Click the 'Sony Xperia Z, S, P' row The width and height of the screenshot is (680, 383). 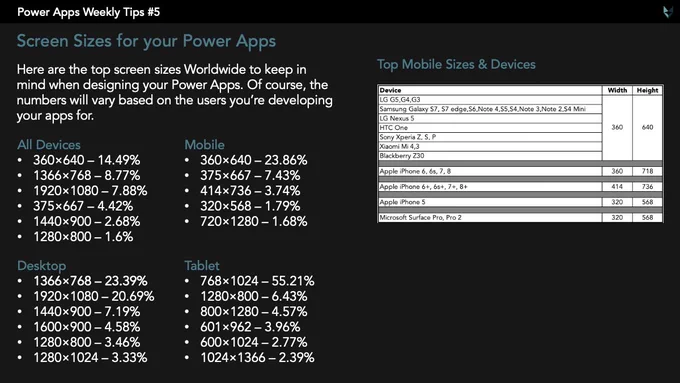(490, 137)
